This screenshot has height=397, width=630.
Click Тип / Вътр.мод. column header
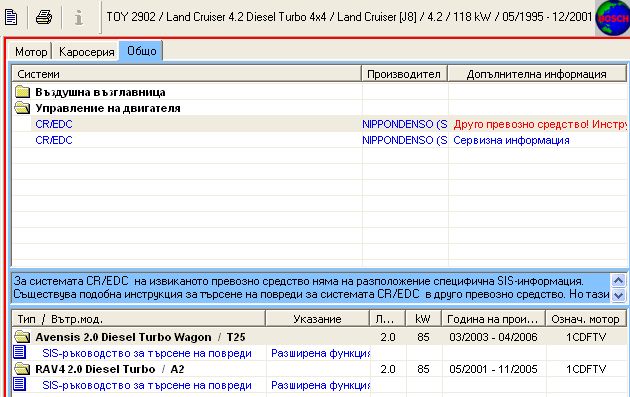pyautogui.click(x=139, y=319)
